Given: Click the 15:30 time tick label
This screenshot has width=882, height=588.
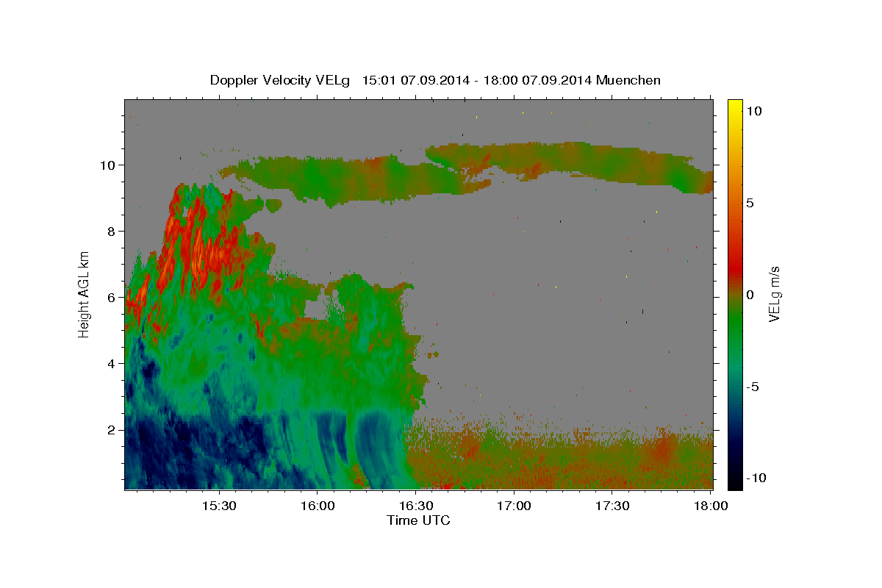Looking at the screenshot, I should (218, 506).
